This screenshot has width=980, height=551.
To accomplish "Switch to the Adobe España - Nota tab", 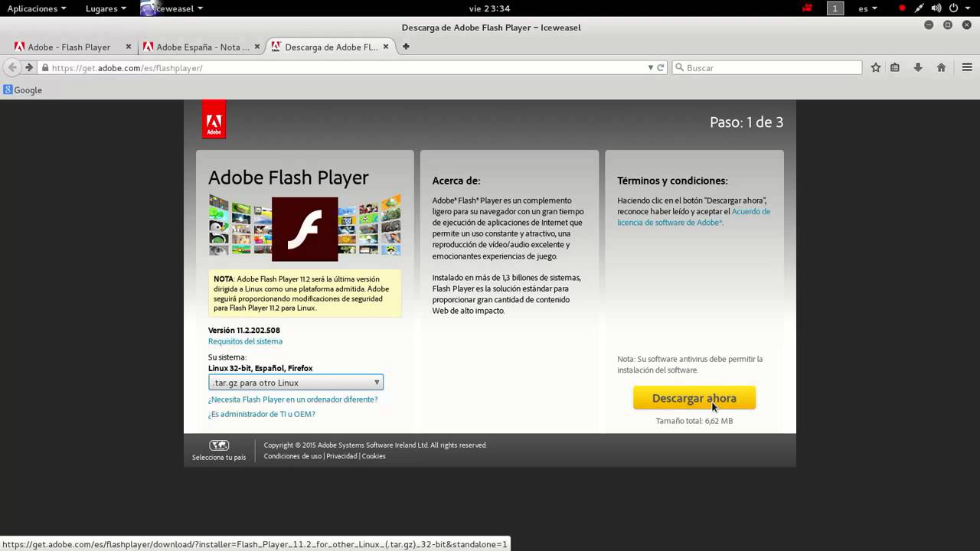I will [x=202, y=47].
